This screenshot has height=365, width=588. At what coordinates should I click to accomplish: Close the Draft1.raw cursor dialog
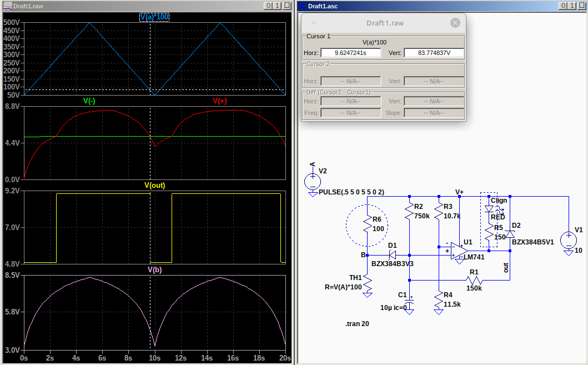click(x=455, y=23)
